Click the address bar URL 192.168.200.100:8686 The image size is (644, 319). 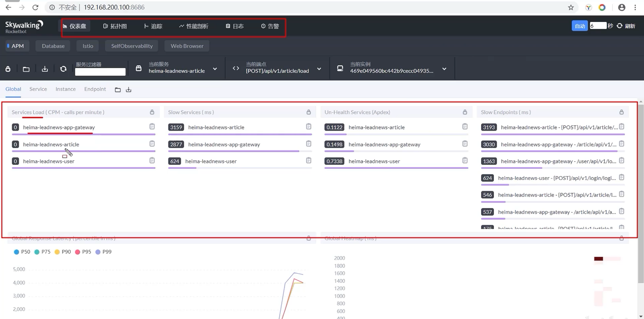click(x=114, y=8)
